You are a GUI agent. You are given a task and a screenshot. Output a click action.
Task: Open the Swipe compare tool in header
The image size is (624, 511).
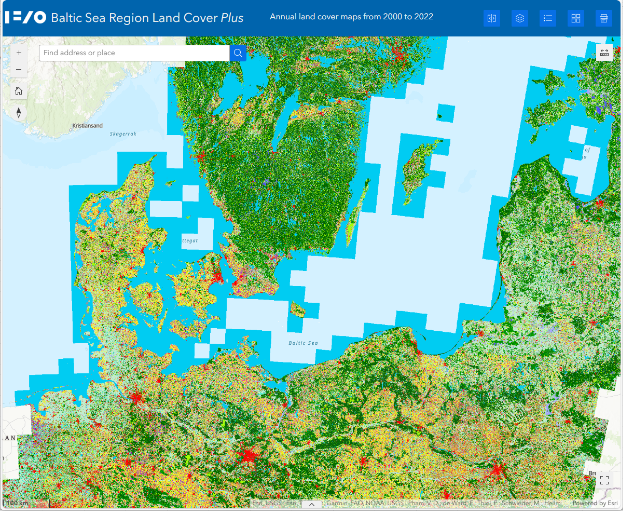(x=491, y=18)
